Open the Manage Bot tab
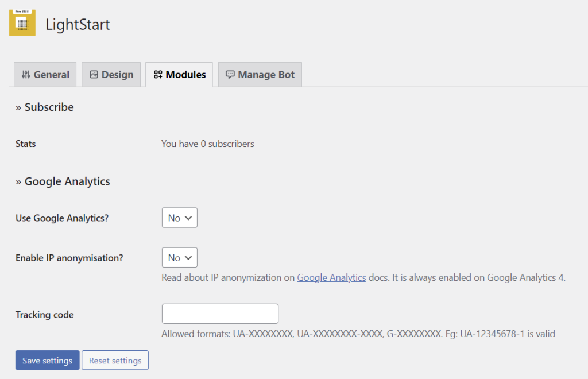 (x=260, y=74)
